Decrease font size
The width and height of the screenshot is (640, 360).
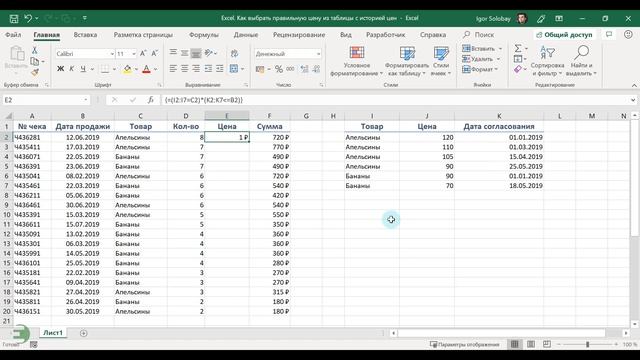pos(154,53)
